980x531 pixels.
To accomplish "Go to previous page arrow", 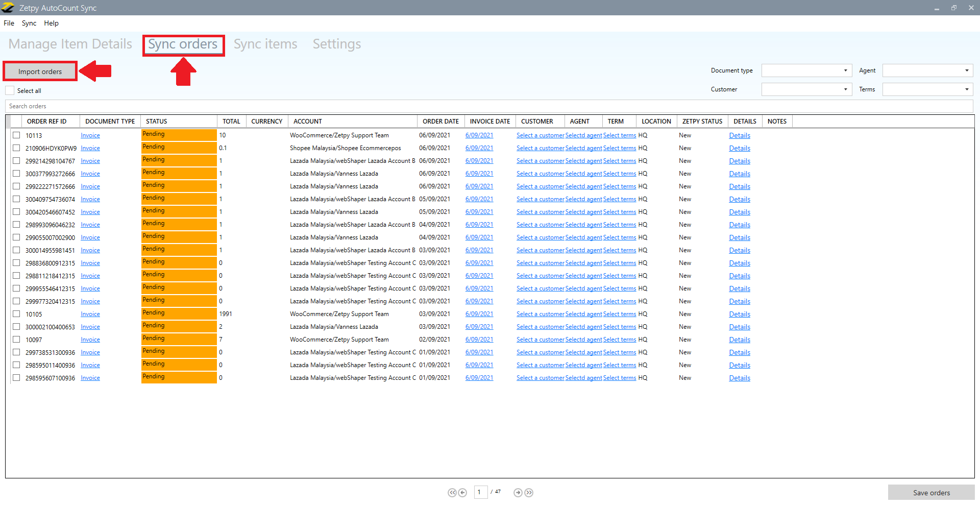I will [462, 493].
